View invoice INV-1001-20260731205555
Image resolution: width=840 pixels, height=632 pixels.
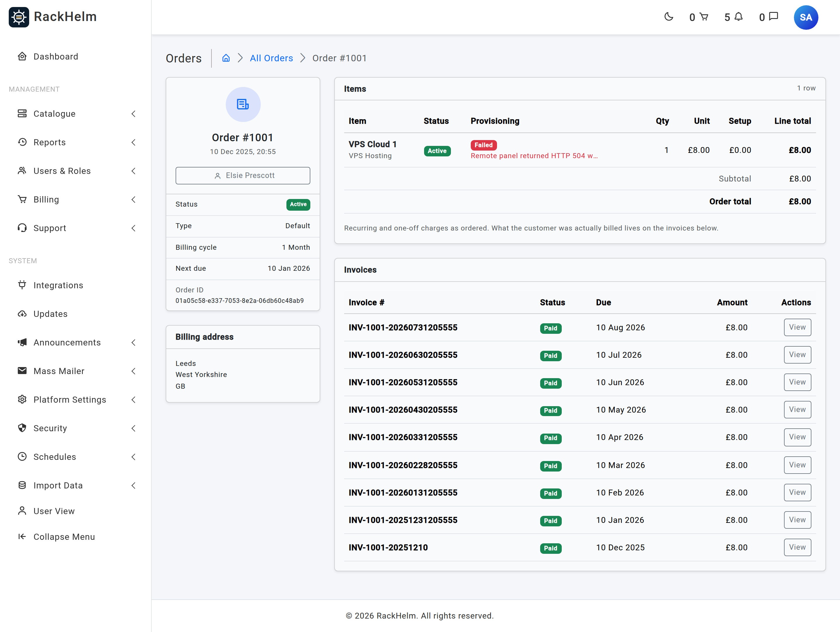click(x=797, y=327)
